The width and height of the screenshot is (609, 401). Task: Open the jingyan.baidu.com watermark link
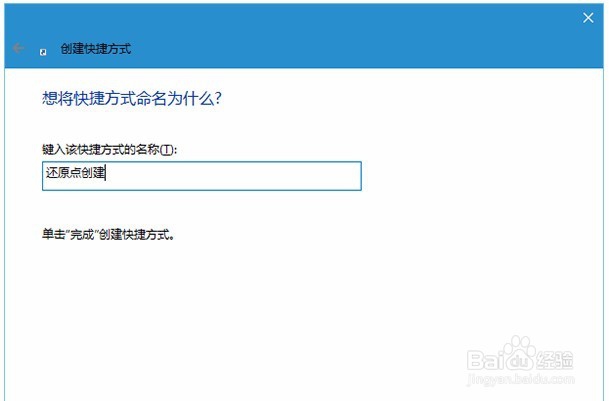click(521, 379)
